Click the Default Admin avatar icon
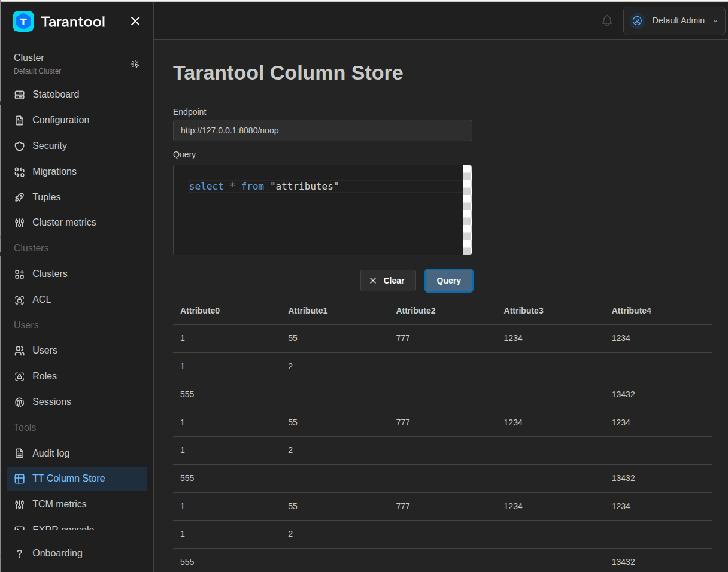Image resolution: width=728 pixels, height=572 pixels. [x=637, y=21]
